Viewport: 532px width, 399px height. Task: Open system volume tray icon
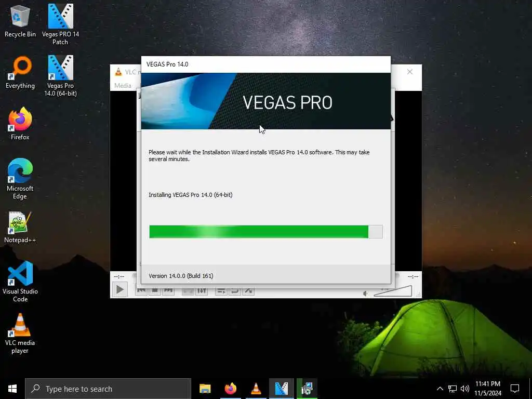click(x=465, y=389)
